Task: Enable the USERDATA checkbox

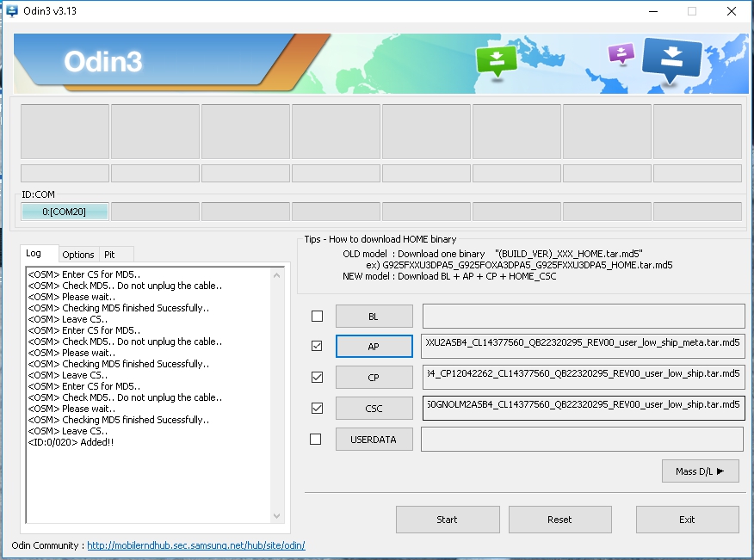Action: tap(315, 440)
